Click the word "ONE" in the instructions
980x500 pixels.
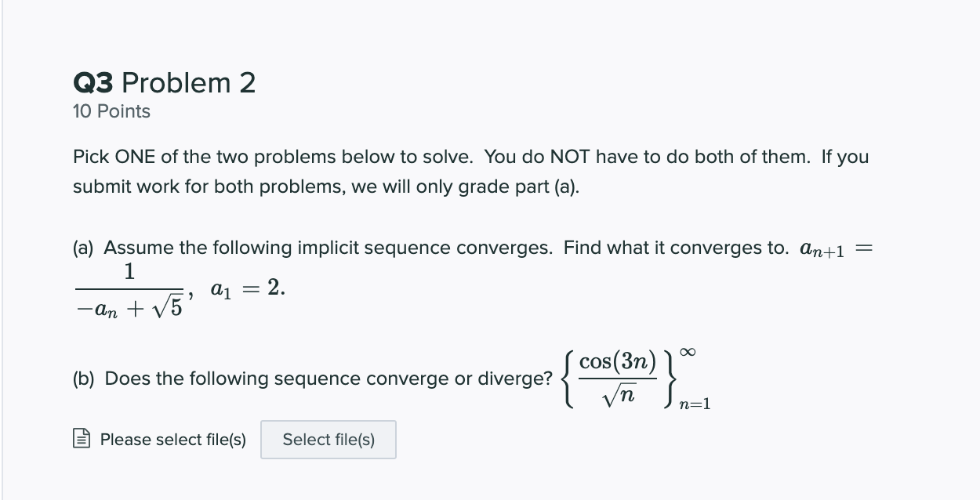coord(135,157)
